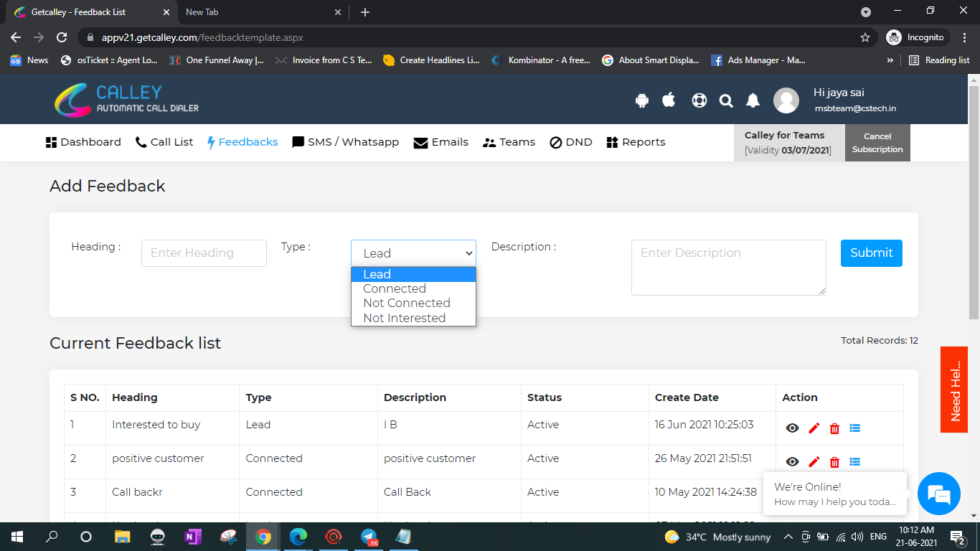The width and height of the screenshot is (980, 551).
Task: Open Telegram from the taskbar
Action: (x=369, y=537)
